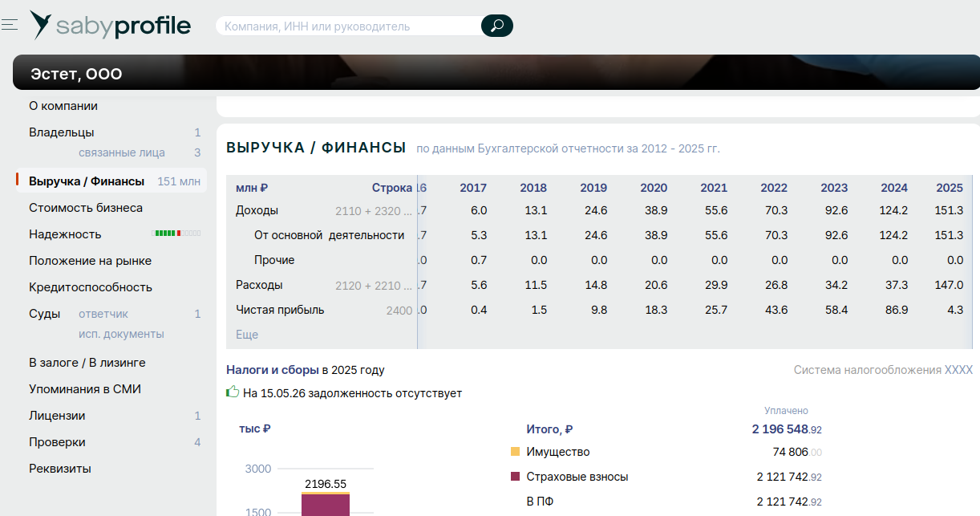The image size is (980, 516).
Task: Open the Суды section
Action: click(x=44, y=314)
